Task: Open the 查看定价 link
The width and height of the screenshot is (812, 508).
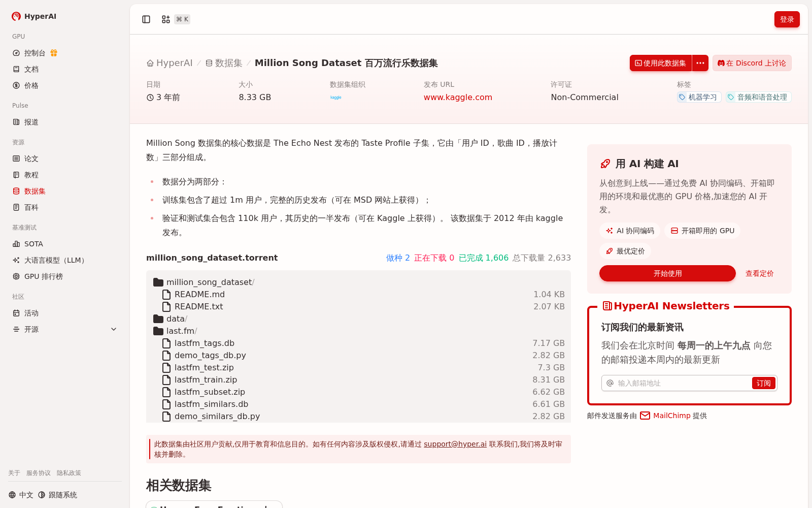Action: point(759,273)
